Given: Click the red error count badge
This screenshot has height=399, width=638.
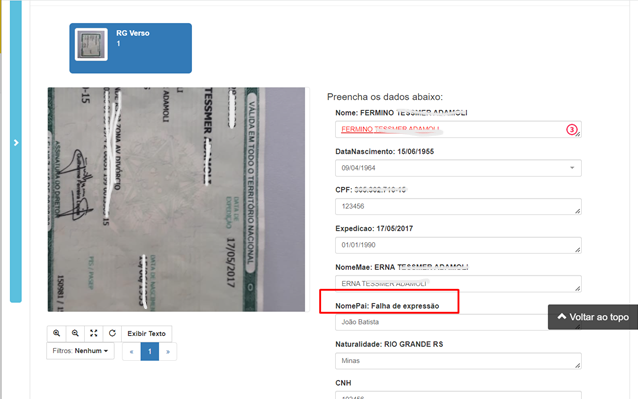Looking at the screenshot, I should click(571, 130).
